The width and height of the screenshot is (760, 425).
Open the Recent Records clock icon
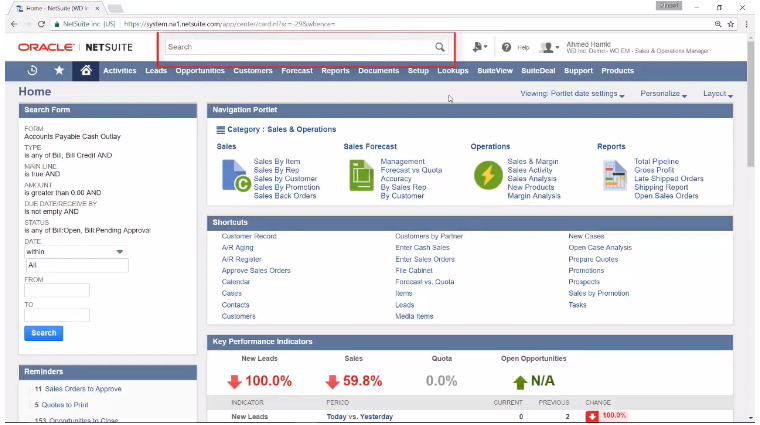tap(32, 70)
